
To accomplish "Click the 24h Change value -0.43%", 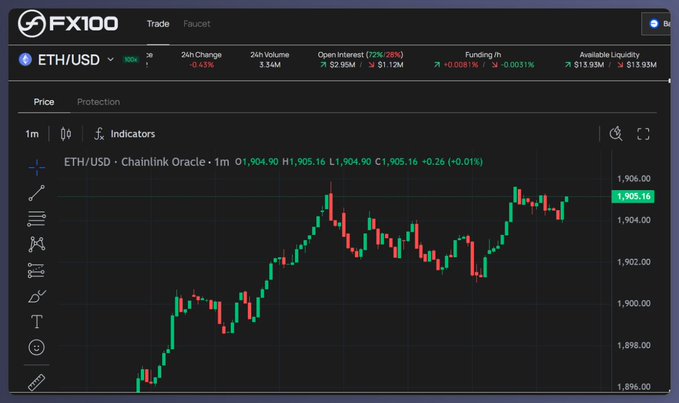I will pyautogui.click(x=201, y=65).
